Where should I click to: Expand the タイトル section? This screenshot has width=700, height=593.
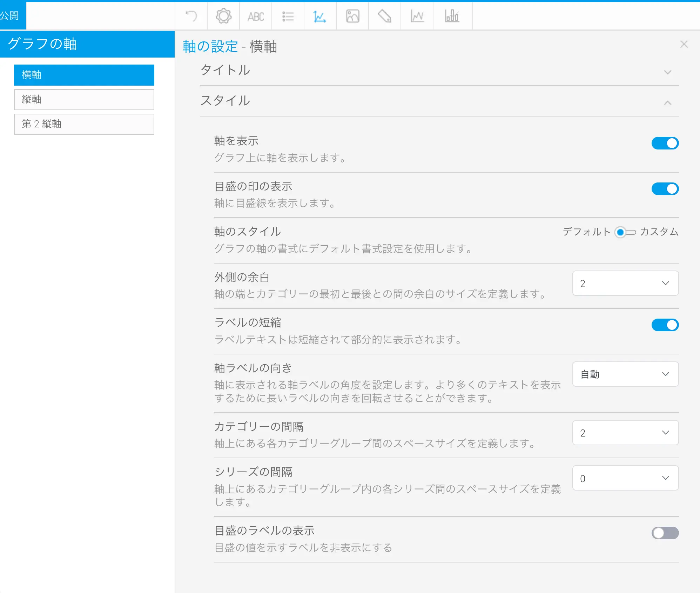pyautogui.click(x=438, y=71)
